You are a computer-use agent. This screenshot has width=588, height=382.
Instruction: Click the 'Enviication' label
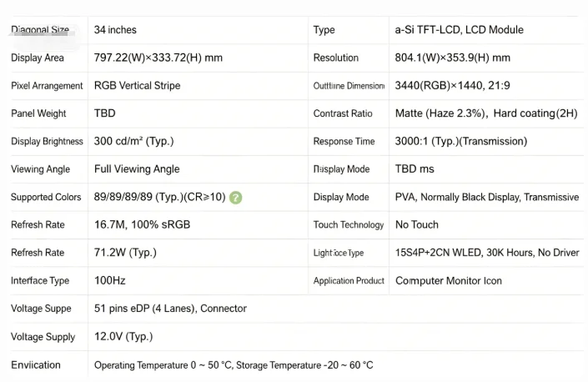(x=36, y=364)
